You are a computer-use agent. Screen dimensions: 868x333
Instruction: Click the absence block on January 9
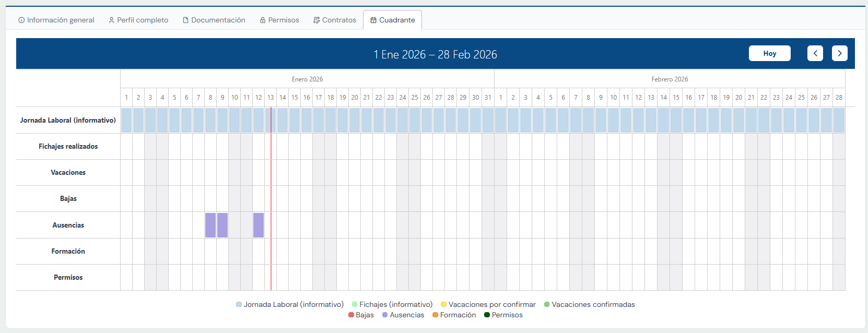tap(222, 225)
